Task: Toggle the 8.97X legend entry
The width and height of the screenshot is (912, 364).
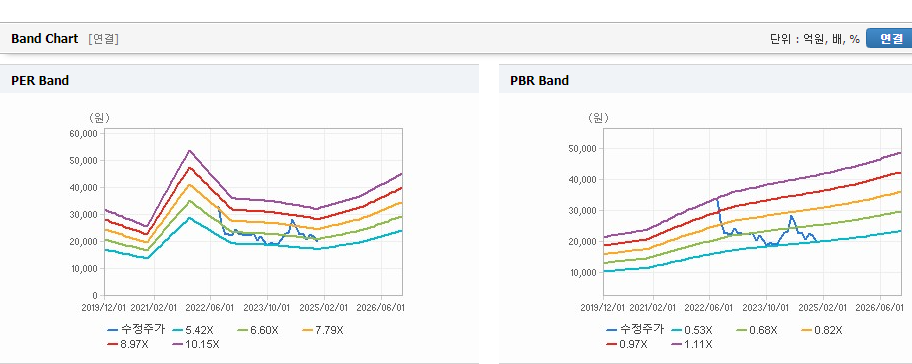Action: pyautogui.click(x=129, y=344)
